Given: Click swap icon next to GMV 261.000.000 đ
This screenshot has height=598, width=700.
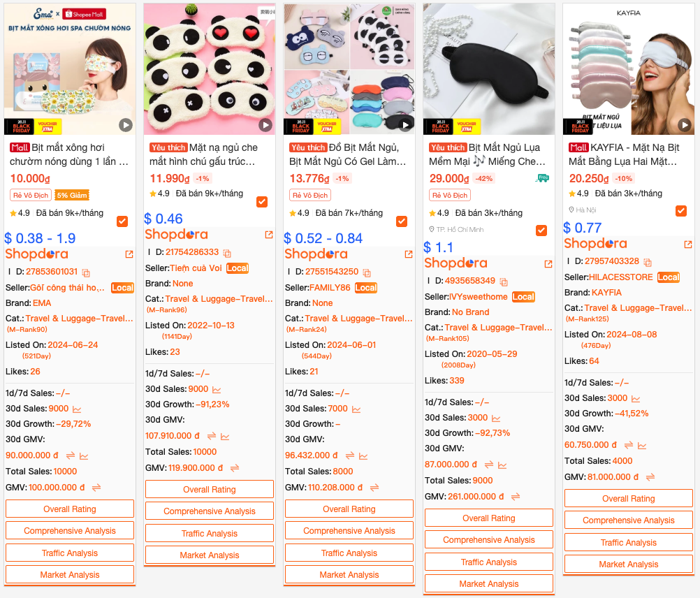Looking at the screenshot, I should click(x=516, y=497).
